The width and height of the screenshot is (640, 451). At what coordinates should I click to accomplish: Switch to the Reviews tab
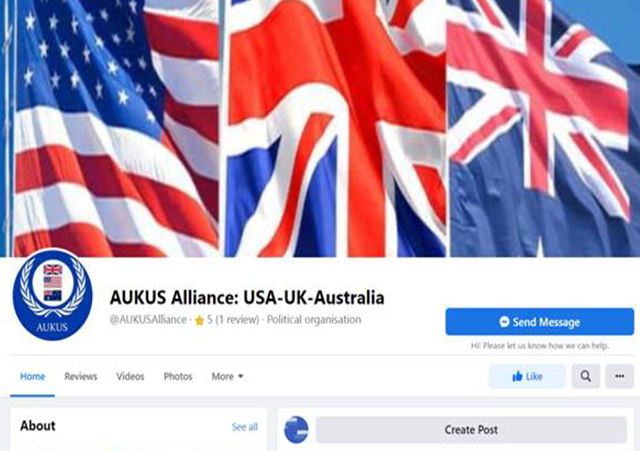(x=81, y=376)
